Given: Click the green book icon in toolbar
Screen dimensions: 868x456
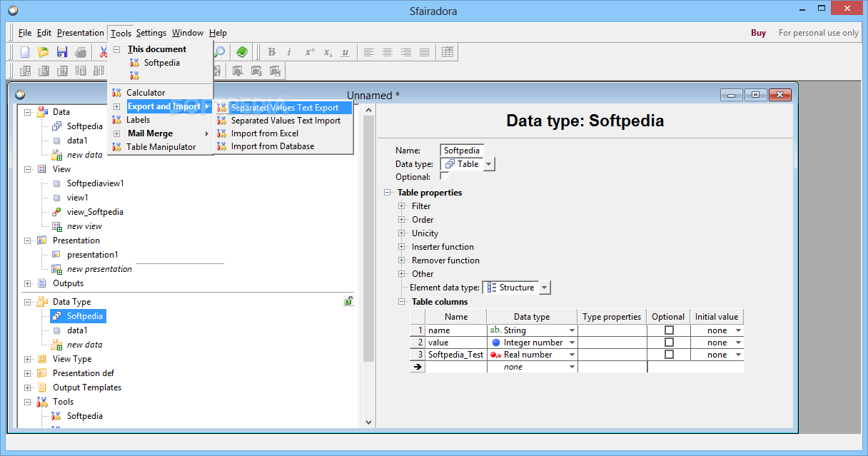Looking at the screenshot, I should [243, 52].
